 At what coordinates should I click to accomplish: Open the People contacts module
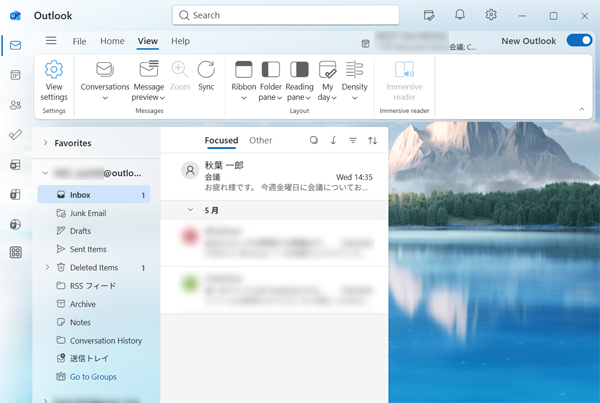15,105
